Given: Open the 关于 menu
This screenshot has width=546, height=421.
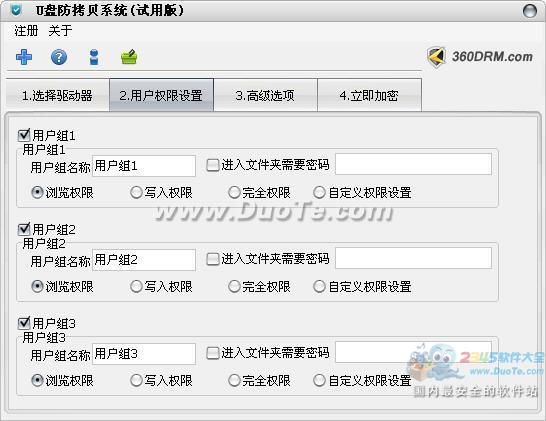Looking at the screenshot, I should [x=60, y=31].
